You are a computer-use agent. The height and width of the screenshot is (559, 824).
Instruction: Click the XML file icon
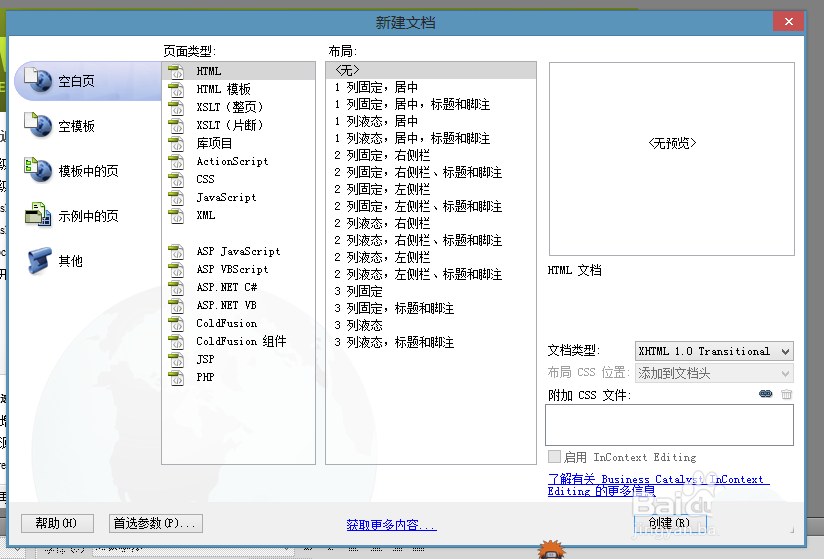click(x=177, y=215)
